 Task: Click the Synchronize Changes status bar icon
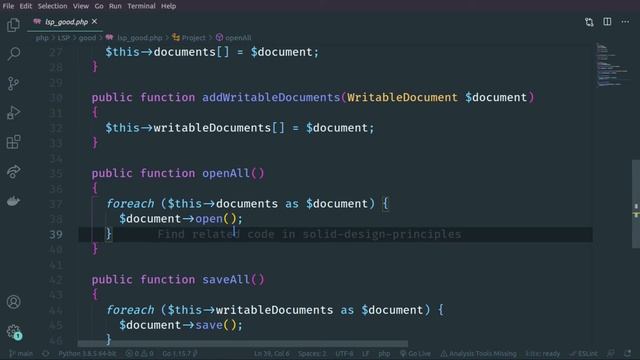coord(46,353)
